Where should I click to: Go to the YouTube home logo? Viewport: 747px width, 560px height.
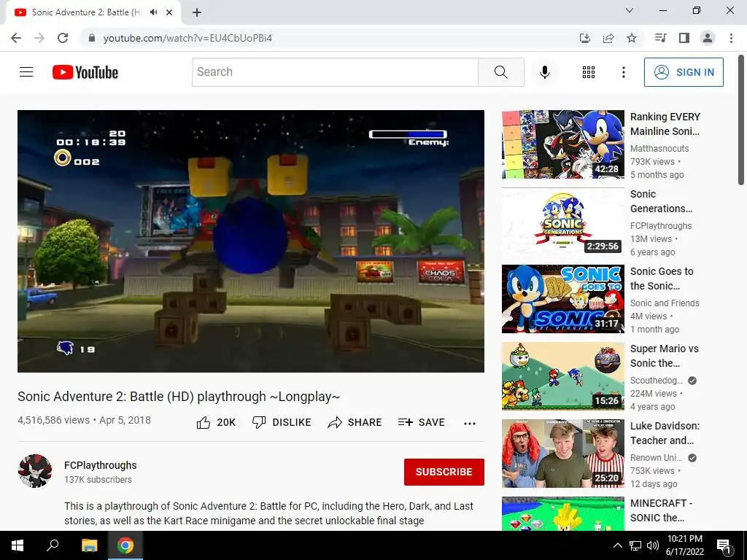pyautogui.click(x=85, y=72)
